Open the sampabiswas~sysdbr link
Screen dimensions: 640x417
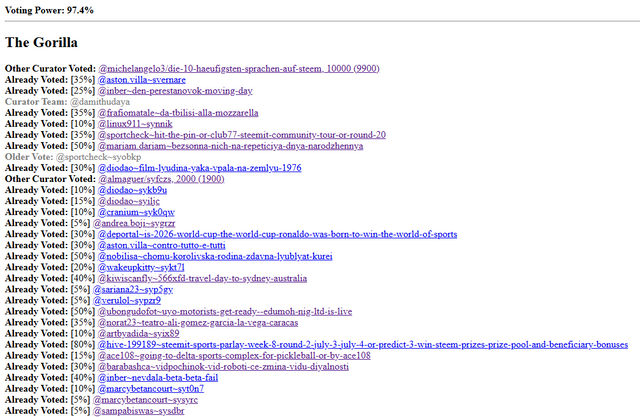point(138,410)
